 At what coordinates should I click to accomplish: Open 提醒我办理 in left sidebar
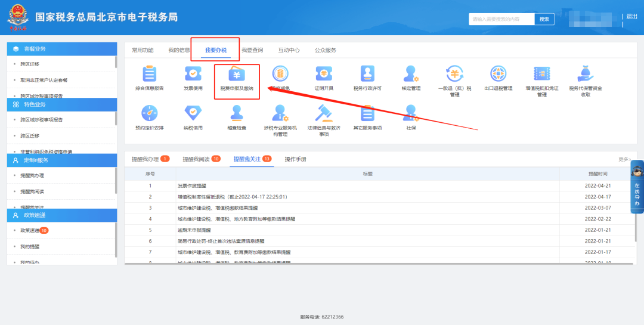tap(32, 175)
